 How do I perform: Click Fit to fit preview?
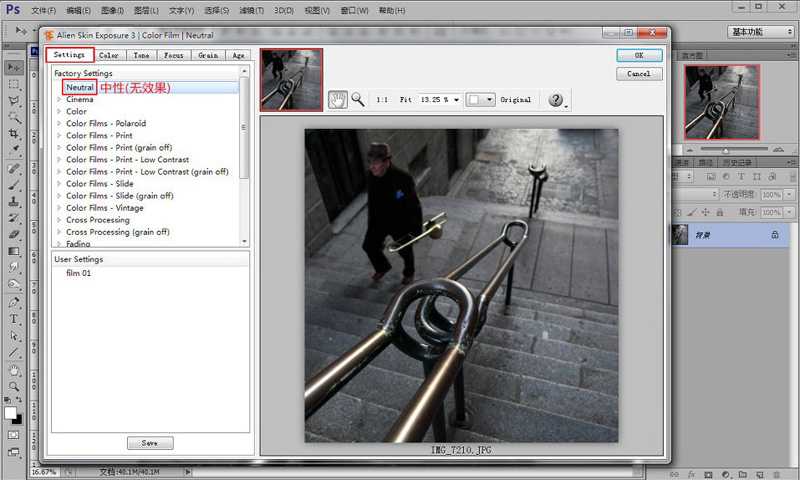(x=406, y=99)
